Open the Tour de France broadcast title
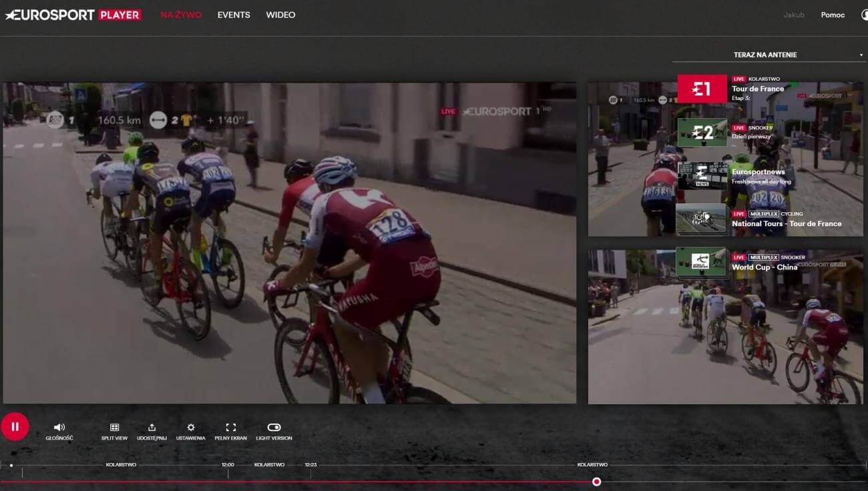This screenshot has height=491, width=868. 758,89
